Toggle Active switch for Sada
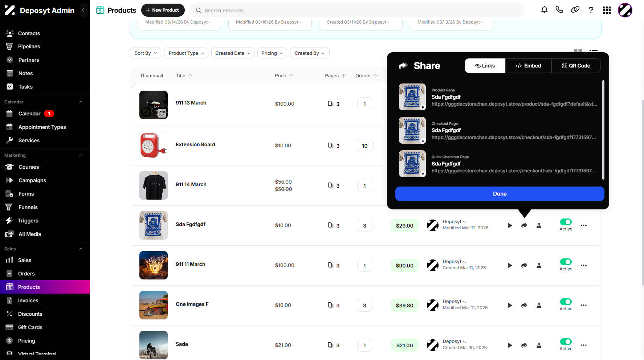 [566, 341]
